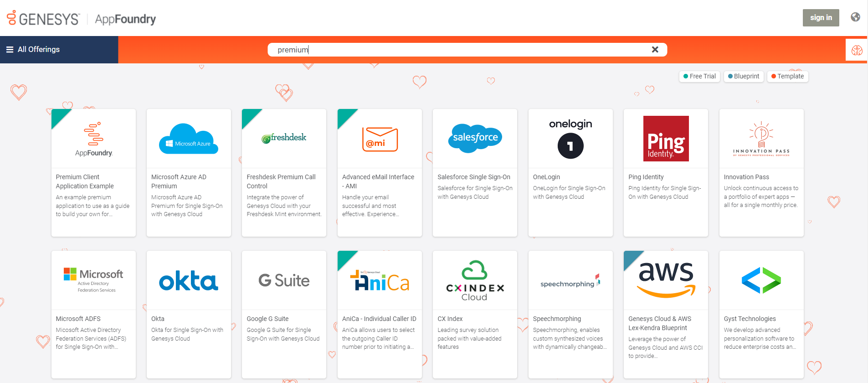Image resolution: width=868 pixels, height=383 pixels.
Task: Open the brain icon panel at right
Action: (857, 50)
